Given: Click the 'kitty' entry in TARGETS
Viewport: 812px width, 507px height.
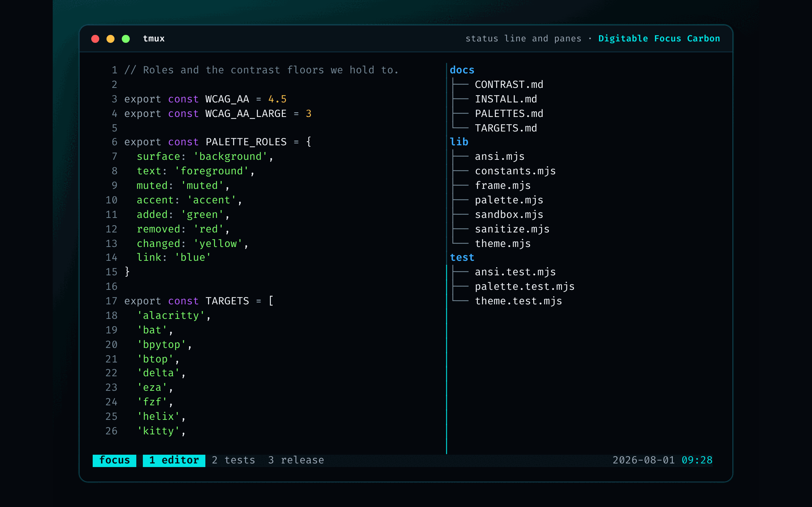Looking at the screenshot, I should [x=158, y=431].
